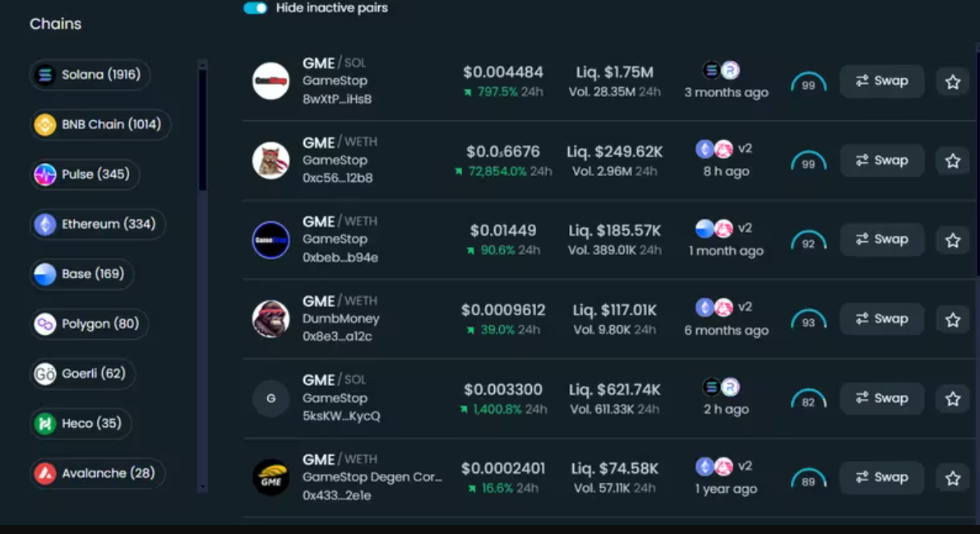Favorite the DumbMoney GME/WETH pair
The image size is (980, 534).
coord(953,319)
